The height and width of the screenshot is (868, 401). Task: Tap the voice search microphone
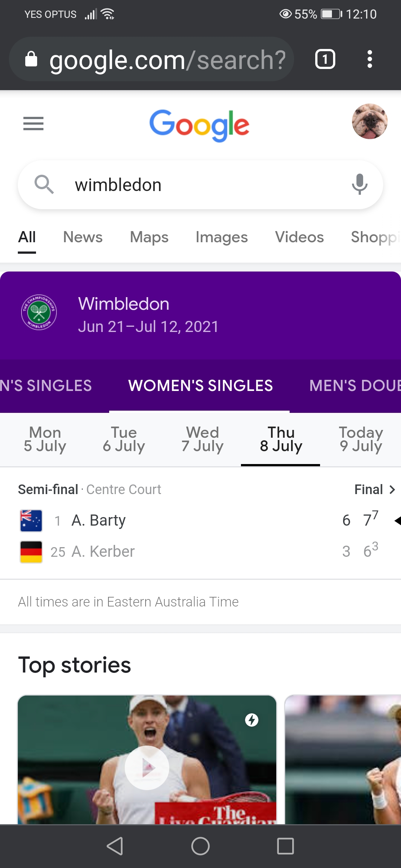[x=359, y=184]
